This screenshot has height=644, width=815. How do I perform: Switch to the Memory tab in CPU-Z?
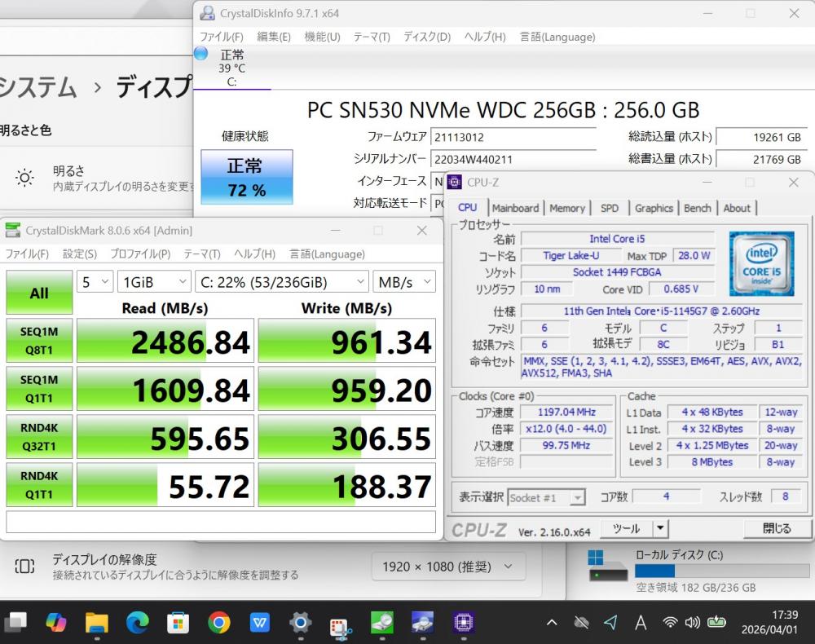[566, 208]
